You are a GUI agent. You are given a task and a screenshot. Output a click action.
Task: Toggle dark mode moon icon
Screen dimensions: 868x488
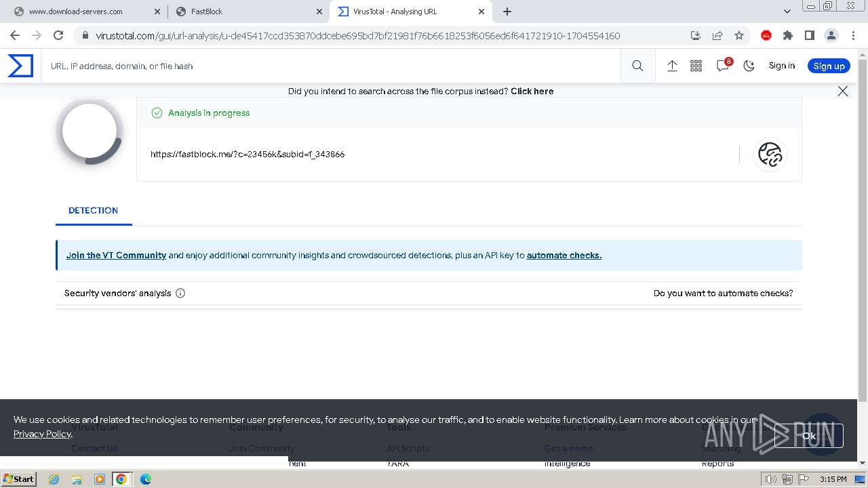[x=749, y=66]
